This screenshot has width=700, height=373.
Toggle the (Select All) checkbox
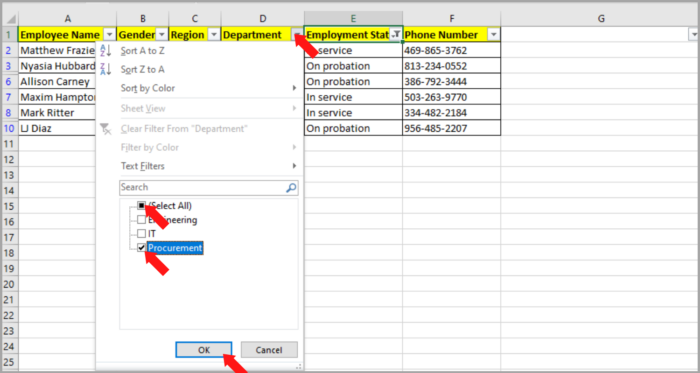pos(141,206)
